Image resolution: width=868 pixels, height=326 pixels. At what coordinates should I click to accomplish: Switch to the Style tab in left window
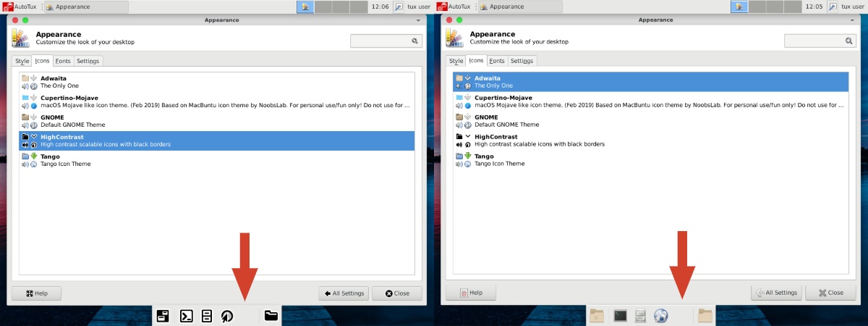22,61
